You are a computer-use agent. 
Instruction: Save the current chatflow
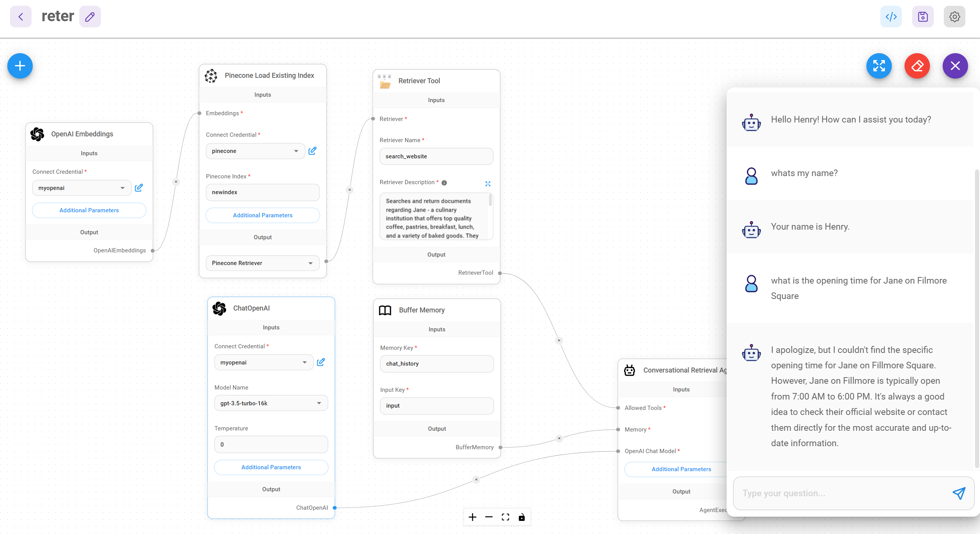tap(923, 17)
